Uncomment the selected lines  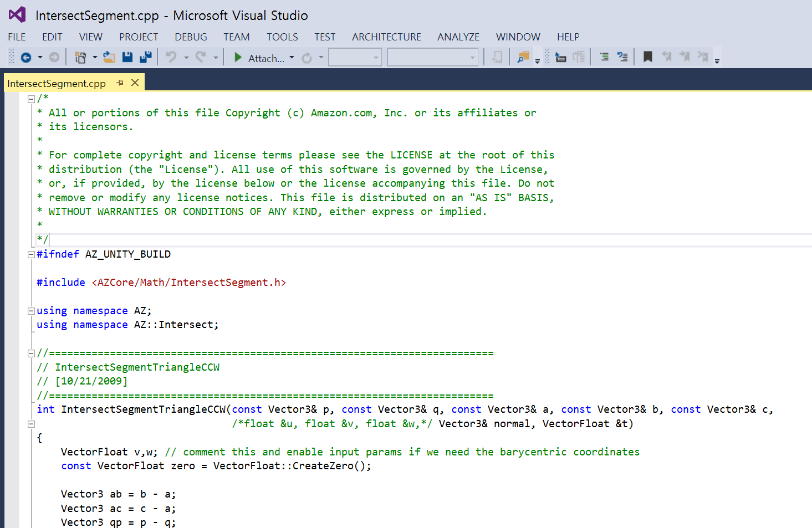coord(622,58)
